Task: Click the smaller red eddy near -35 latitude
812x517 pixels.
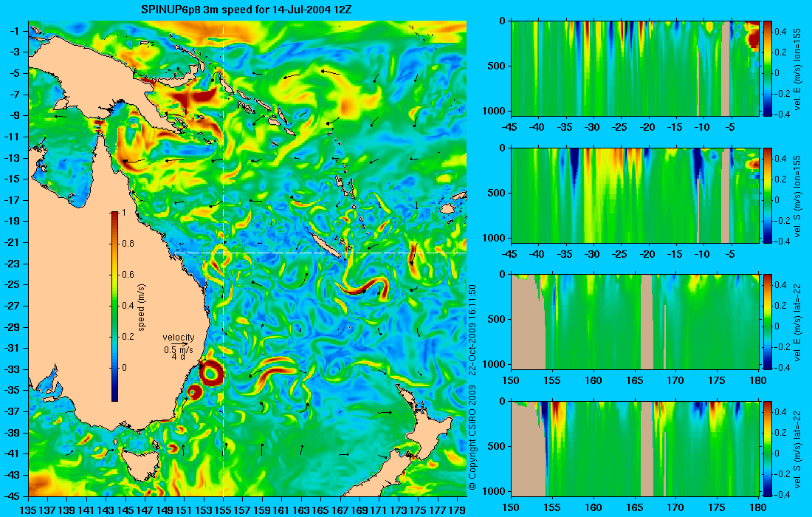Action: [193, 392]
